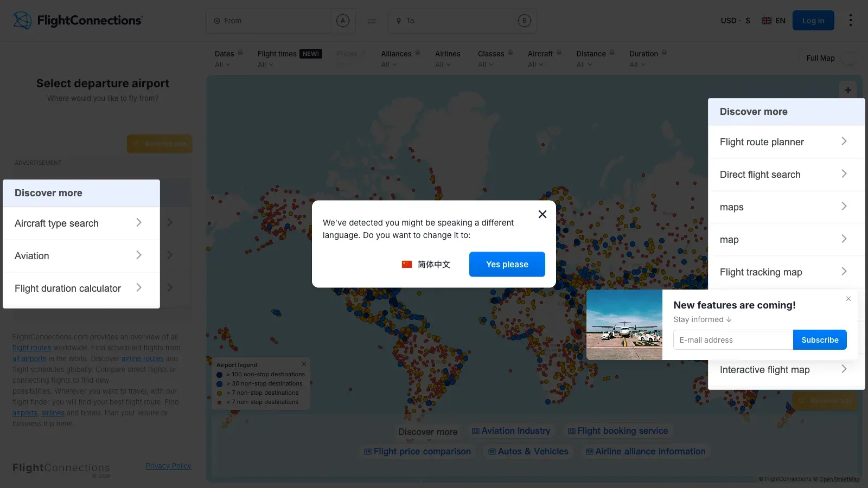Open the Alliances filter dropdown
The width and height of the screenshot is (868, 488).
click(389, 65)
